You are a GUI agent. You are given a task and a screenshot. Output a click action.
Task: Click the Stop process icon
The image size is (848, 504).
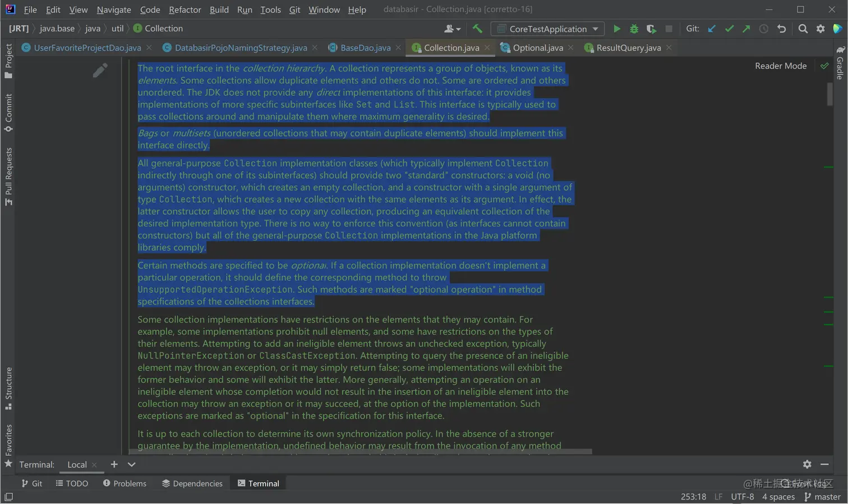click(669, 29)
